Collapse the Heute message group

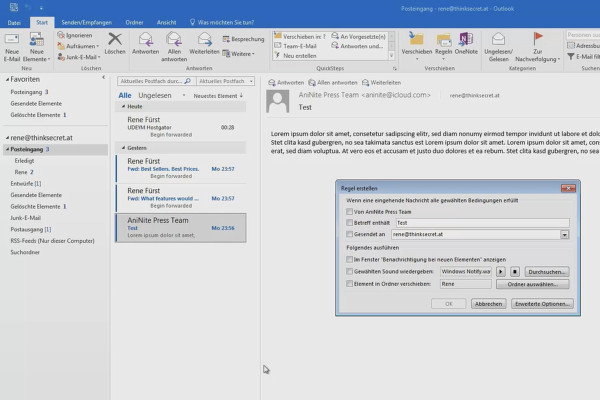point(123,106)
